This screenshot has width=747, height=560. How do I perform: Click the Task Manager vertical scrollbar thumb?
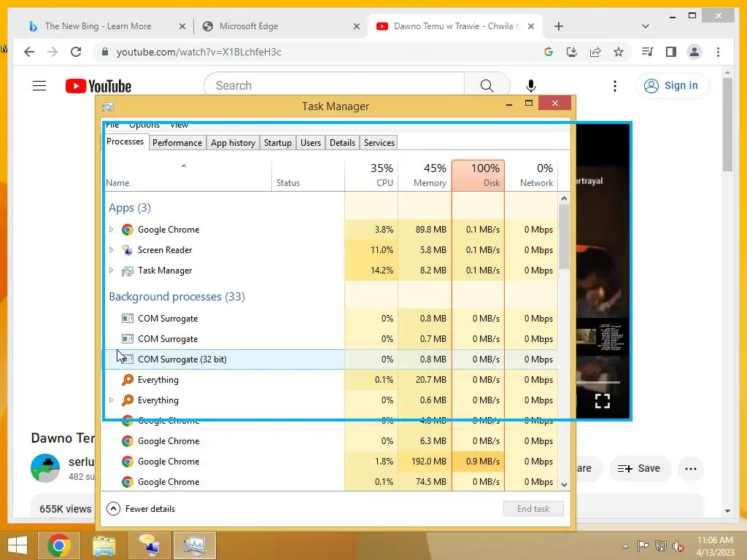click(x=564, y=237)
